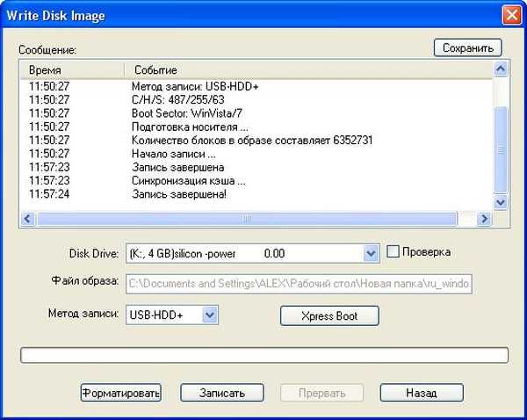The width and height of the screenshot is (527, 420).
Task: Expand the Метод записи dropdown
Action: click(208, 315)
